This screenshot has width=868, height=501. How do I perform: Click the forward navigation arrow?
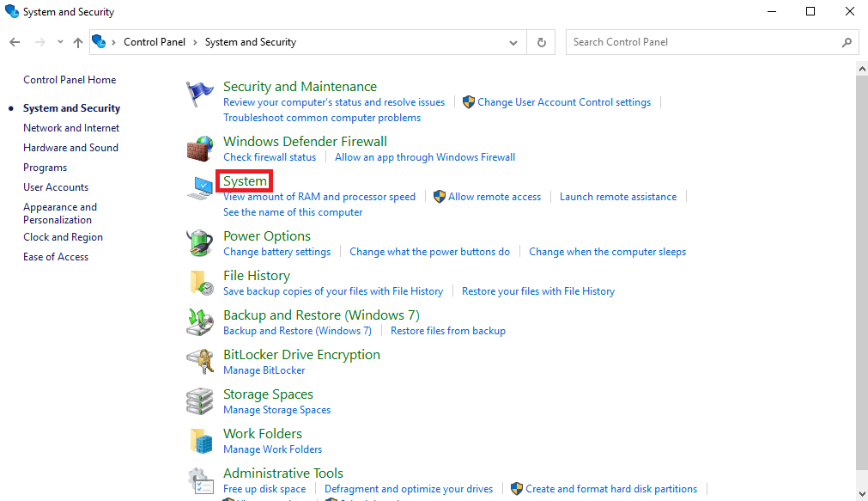tap(39, 42)
